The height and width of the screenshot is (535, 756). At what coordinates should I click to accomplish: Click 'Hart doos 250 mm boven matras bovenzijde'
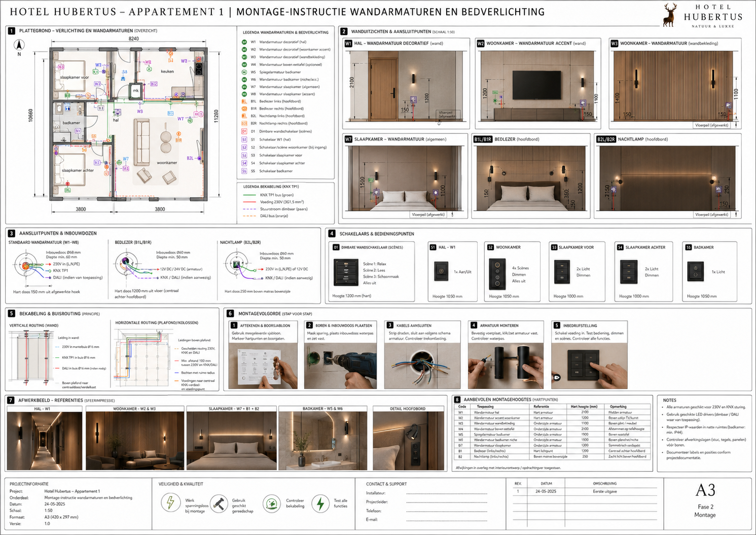point(258,291)
